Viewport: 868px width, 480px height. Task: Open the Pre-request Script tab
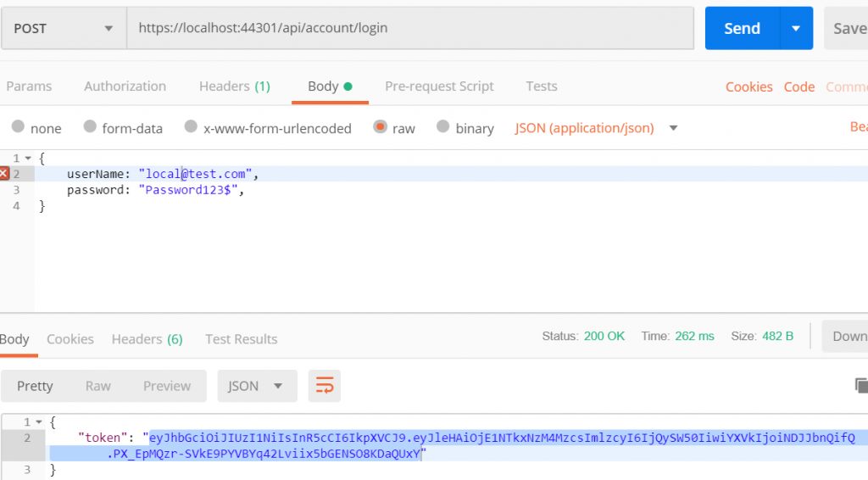pyautogui.click(x=439, y=87)
